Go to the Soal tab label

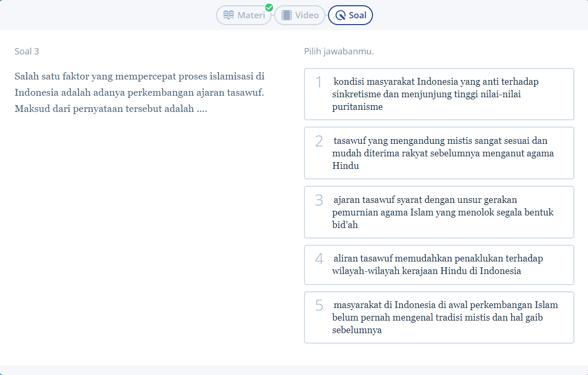click(x=358, y=15)
